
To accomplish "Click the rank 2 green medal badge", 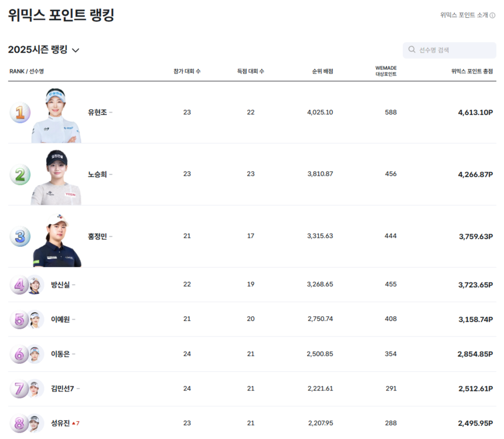I will [x=20, y=174].
